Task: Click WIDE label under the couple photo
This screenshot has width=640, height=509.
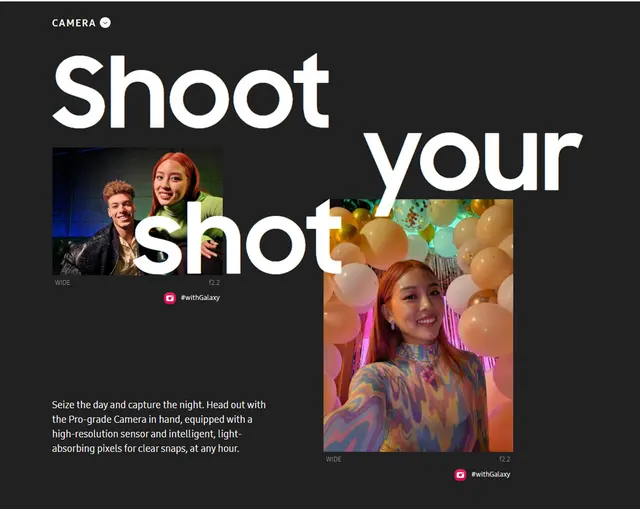Action: (62, 282)
